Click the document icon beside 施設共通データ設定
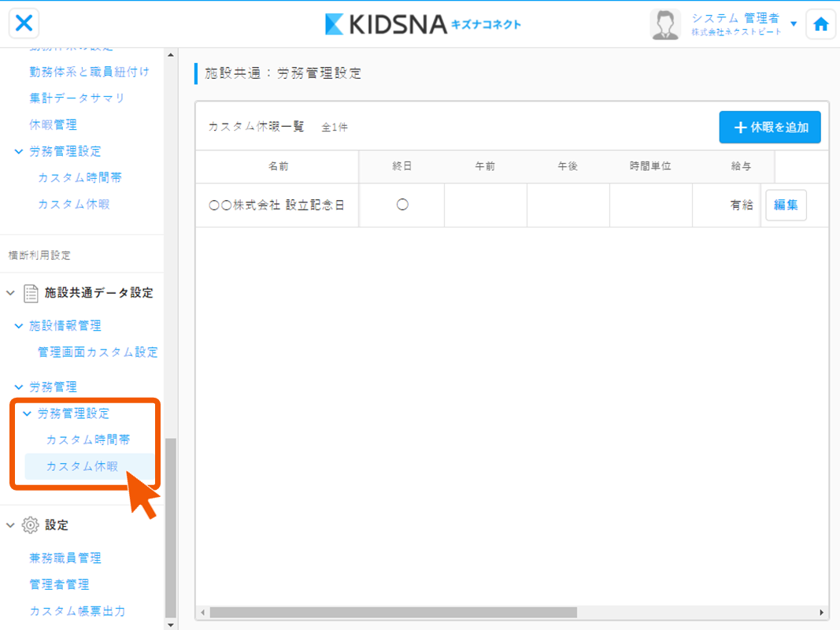This screenshot has width=840, height=630. pos(31,293)
